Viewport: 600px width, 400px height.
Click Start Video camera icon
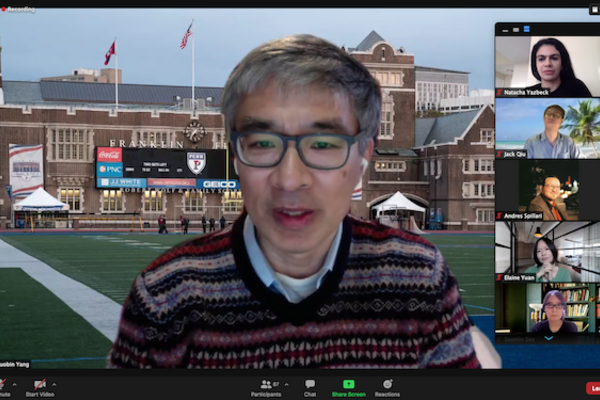pyautogui.click(x=40, y=384)
